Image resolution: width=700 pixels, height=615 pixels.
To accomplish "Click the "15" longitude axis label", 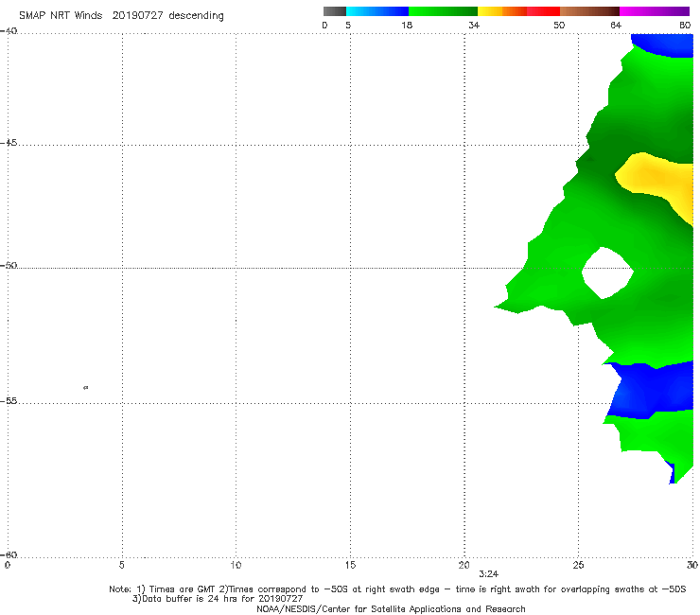I will click(x=350, y=565).
